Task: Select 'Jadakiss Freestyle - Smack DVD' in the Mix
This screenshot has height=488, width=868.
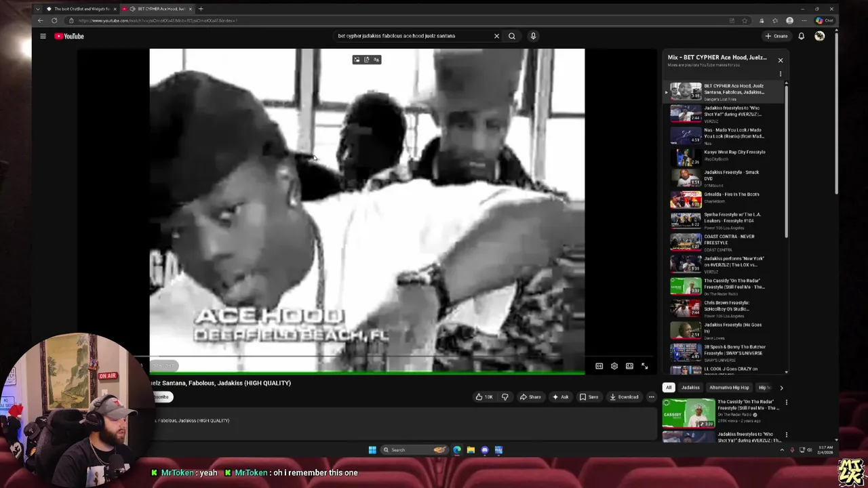Action: click(x=722, y=178)
